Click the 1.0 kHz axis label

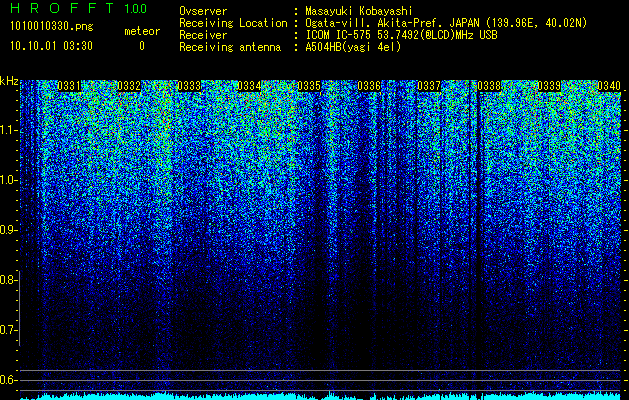pyautogui.click(x=7, y=180)
